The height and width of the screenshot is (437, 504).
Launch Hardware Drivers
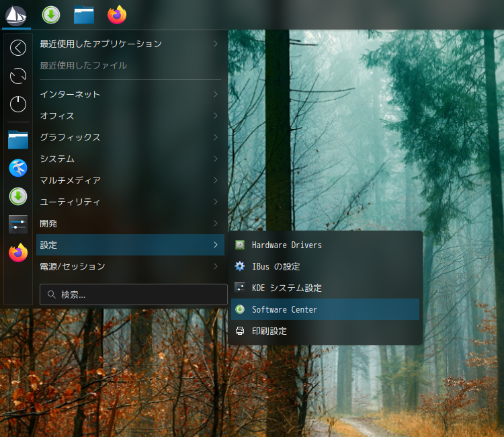click(x=325, y=245)
